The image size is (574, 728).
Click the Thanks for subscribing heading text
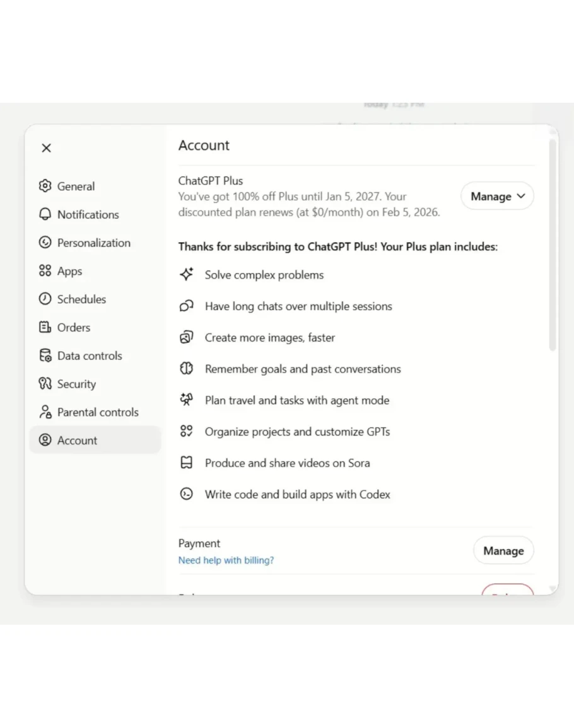[x=338, y=246]
